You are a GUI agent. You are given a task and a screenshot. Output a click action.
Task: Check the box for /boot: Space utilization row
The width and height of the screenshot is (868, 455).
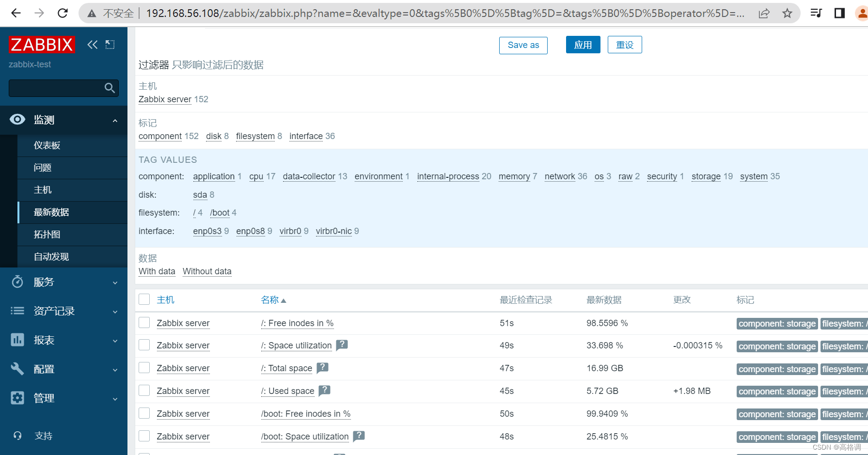point(144,436)
